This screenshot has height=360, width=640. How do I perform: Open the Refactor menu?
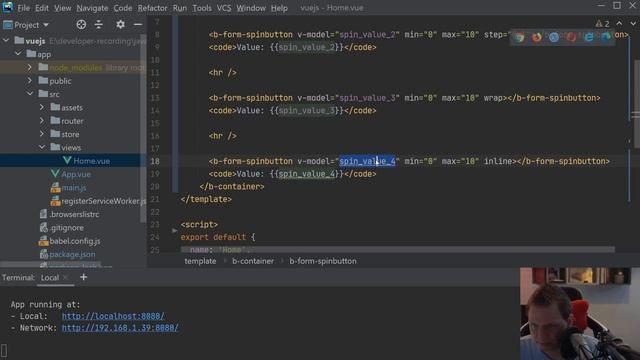pos(152,8)
